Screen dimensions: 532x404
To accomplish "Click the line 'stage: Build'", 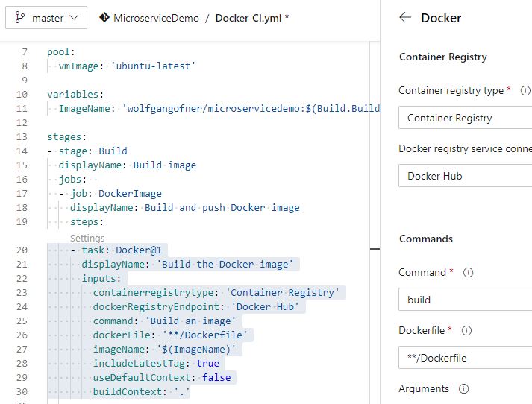I will [x=87, y=151].
